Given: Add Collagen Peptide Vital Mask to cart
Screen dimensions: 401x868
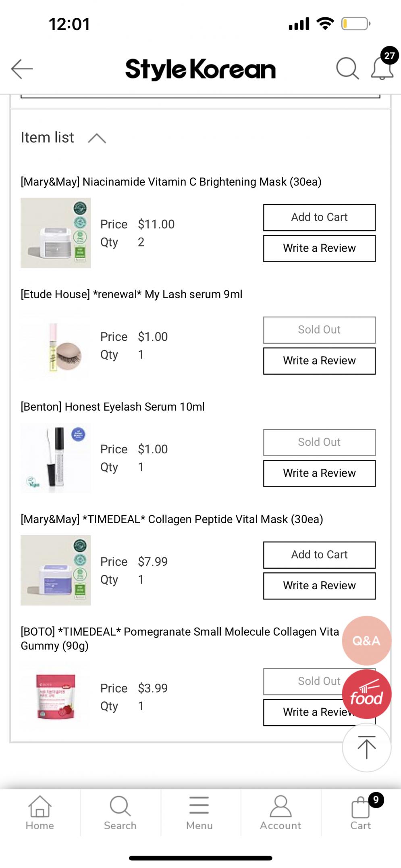Looking at the screenshot, I should tap(319, 555).
